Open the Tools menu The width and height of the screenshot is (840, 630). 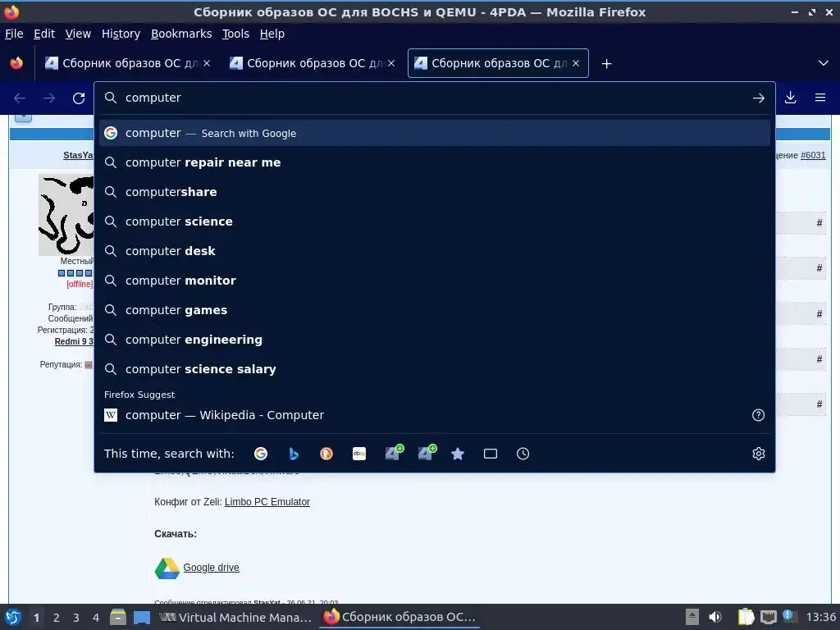tap(235, 34)
